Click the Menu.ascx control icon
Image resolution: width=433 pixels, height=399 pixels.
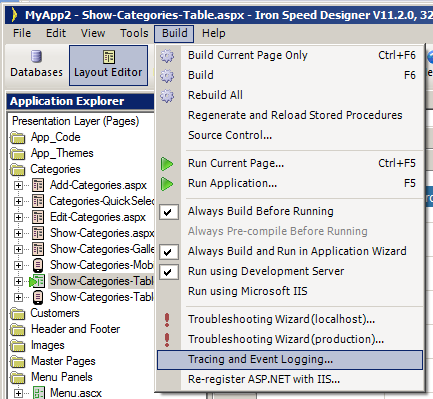38,393
